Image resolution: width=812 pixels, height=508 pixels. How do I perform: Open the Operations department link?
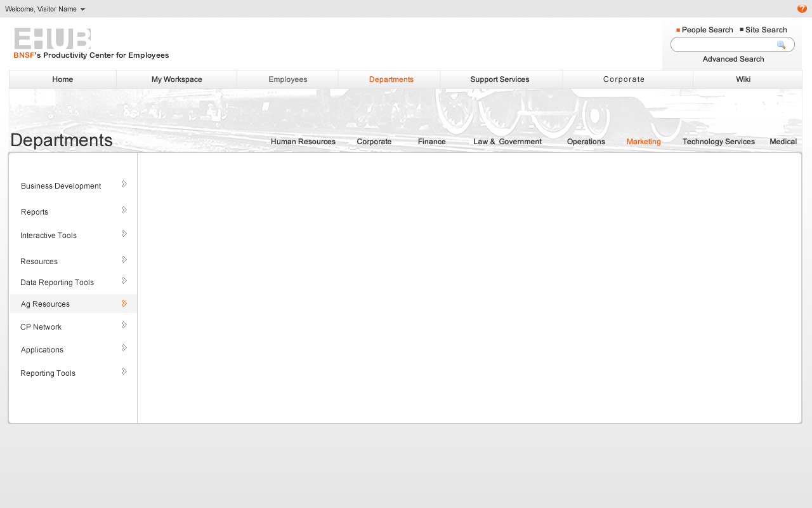tap(586, 142)
